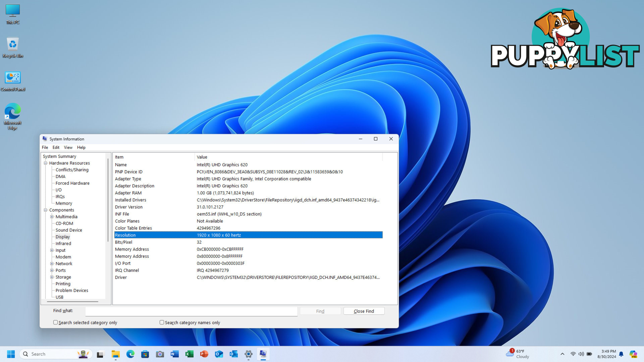Click the battery status icon
Screen dimensions: 644x362
click(589, 354)
